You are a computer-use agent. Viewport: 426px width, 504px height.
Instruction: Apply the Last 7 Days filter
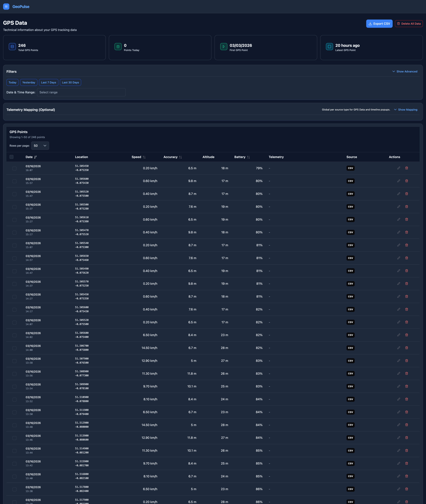[x=49, y=82]
